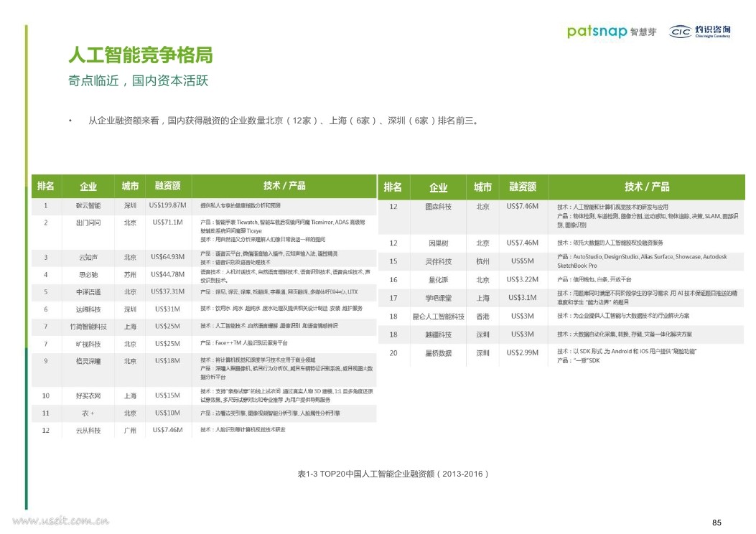Click company name 昆仑人工智能科技

(438, 317)
